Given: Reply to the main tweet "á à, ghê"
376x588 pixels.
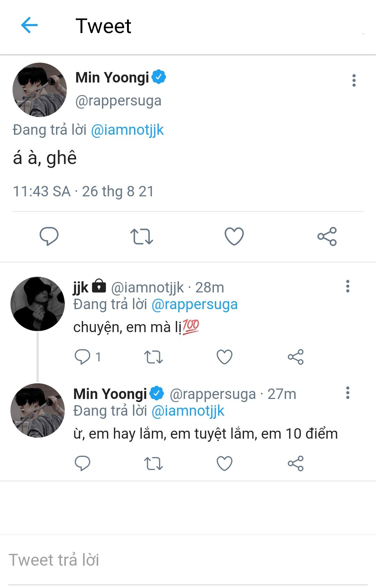Looking at the screenshot, I should click(49, 236).
